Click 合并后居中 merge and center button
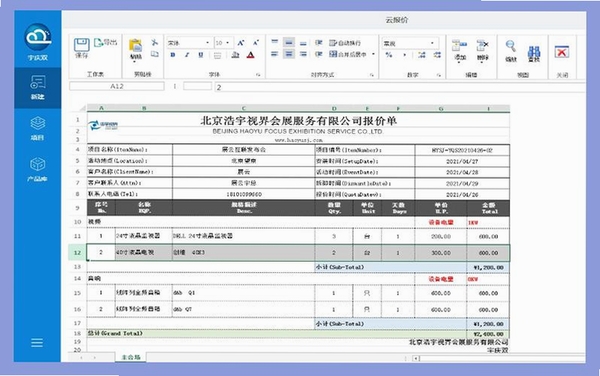The width and height of the screenshot is (600, 376). [x=348, y=54]
